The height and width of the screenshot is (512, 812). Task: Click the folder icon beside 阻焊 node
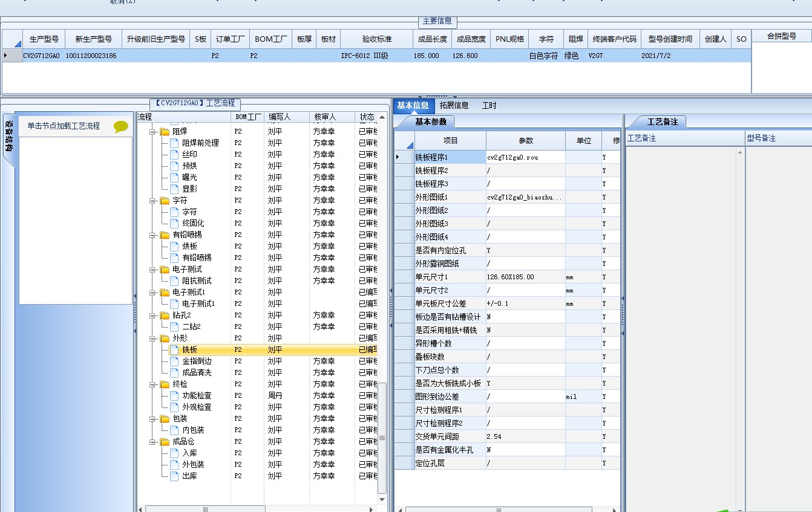tap(165, 131)
